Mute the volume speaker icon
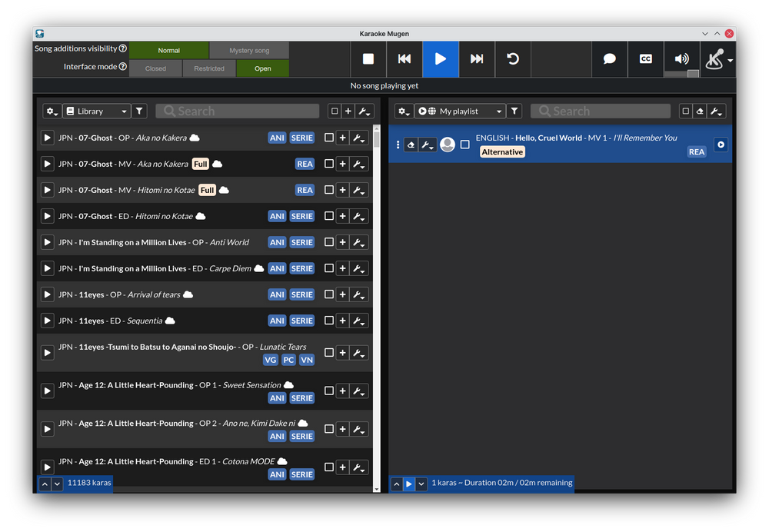This screenshot has height=532, width=769. tap(681, 58)
